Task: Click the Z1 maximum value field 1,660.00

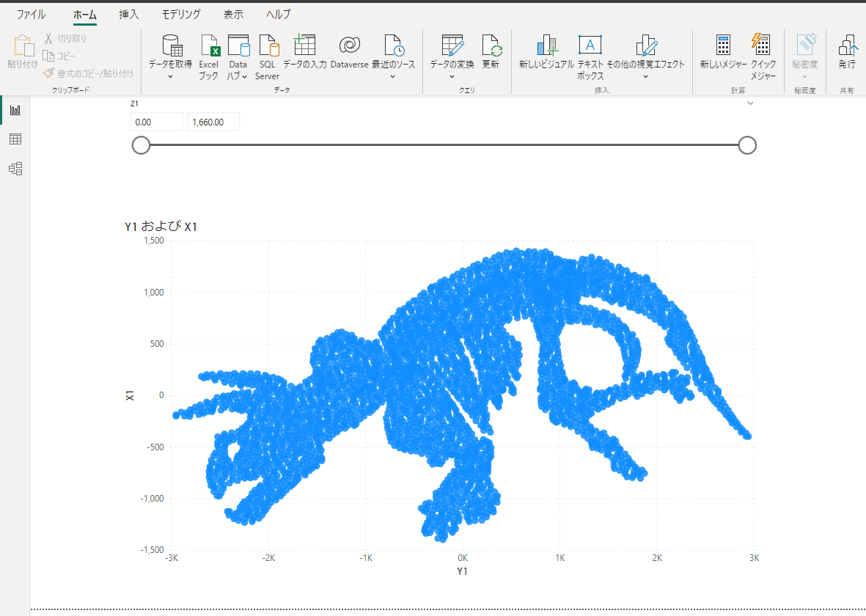Action: coord(213,122)
